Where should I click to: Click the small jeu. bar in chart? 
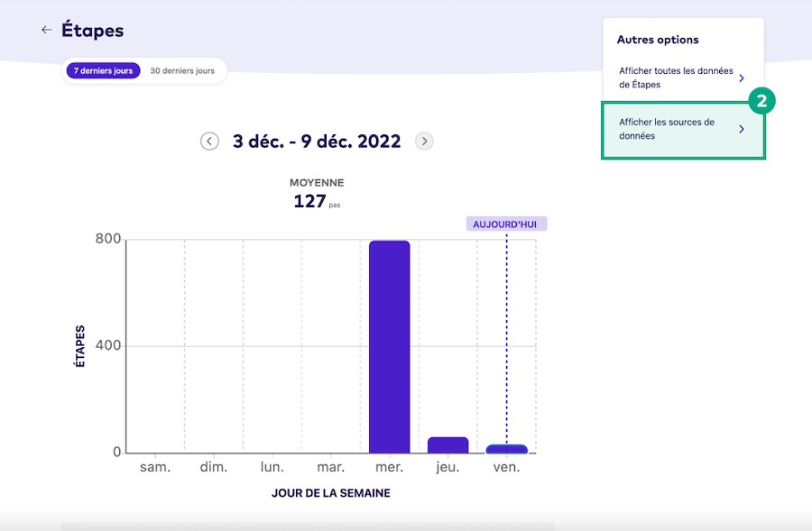[x=448, y=444]
